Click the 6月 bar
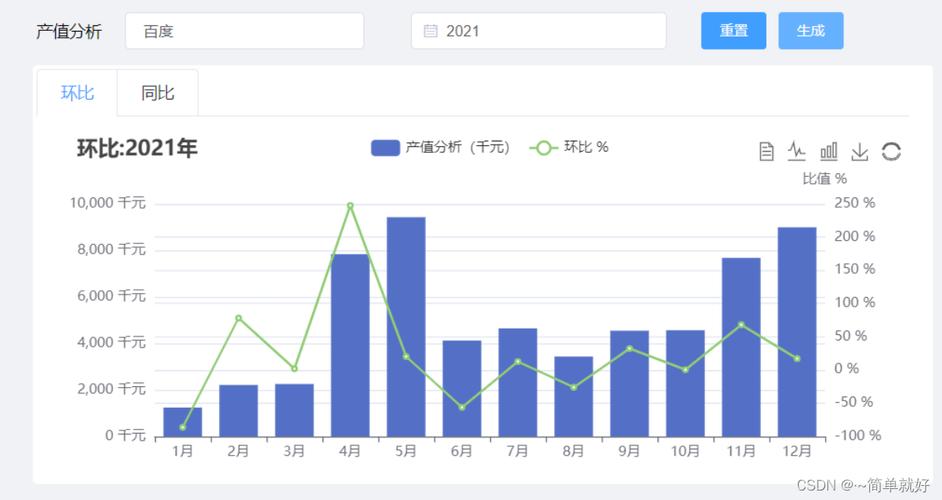 [x=462, y=389]
